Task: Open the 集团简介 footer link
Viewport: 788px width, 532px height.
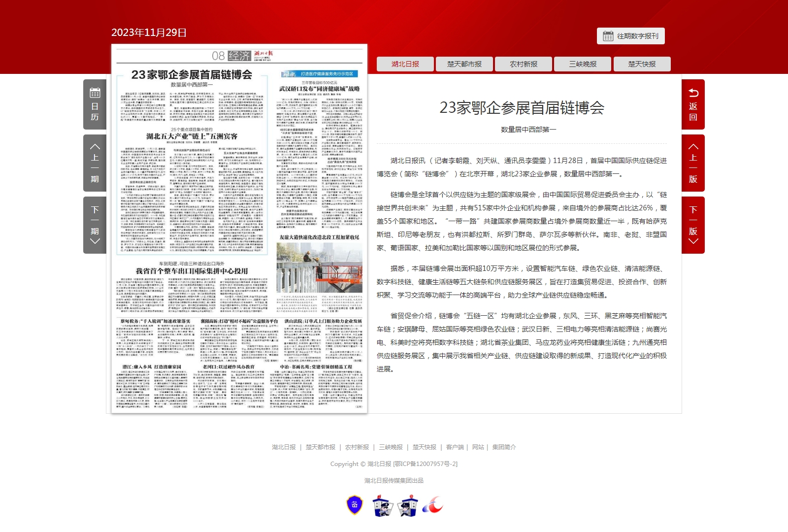Action: click(504, 447)
